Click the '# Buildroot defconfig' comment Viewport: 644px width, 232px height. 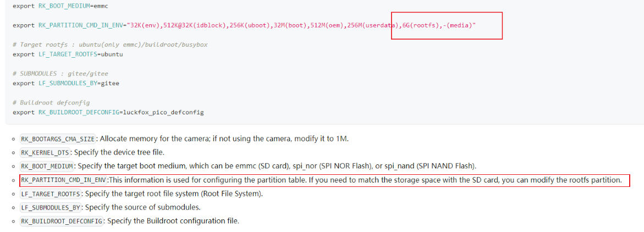pos(51,103)
